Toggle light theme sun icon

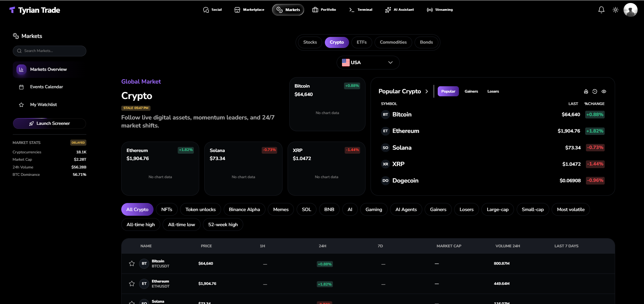(615, 10)
